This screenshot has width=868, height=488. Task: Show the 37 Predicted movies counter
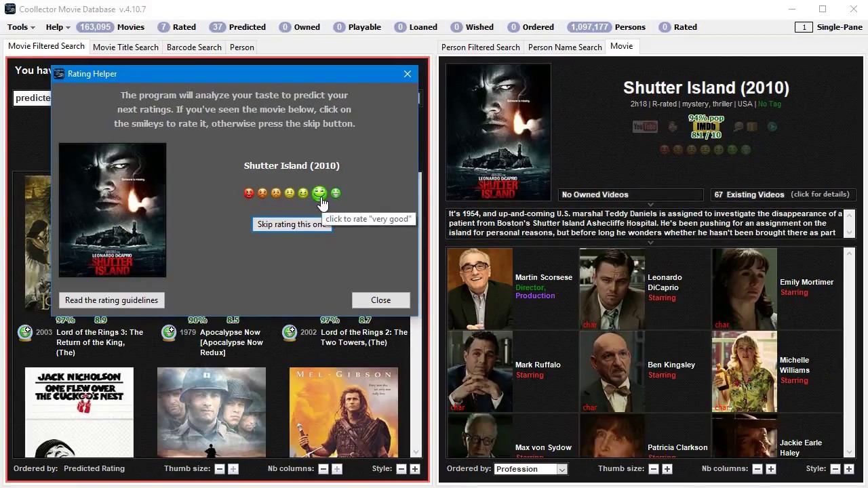pyautogui.click(x=237, y=27)
